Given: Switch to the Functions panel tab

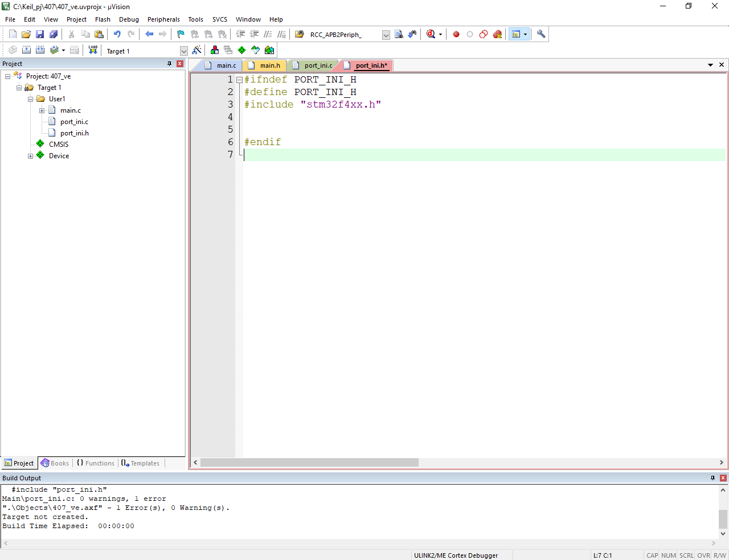Looking at the screenshot, I should tap(96, 463).
